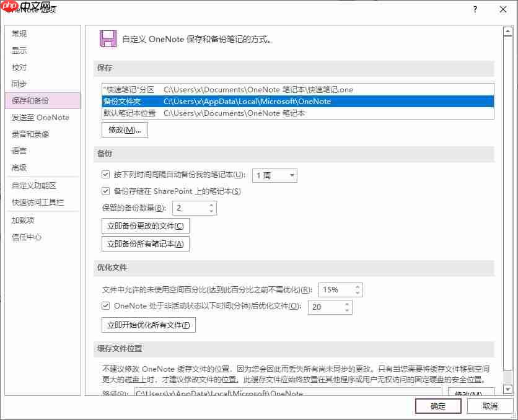Toggle automatic notebook backup checkbox
This screenshot has width=518, height=420.
tap(106, 174)
